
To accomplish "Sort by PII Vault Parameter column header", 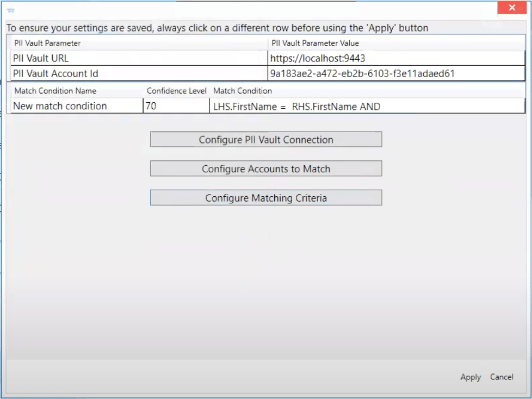I will pos(139,43).
